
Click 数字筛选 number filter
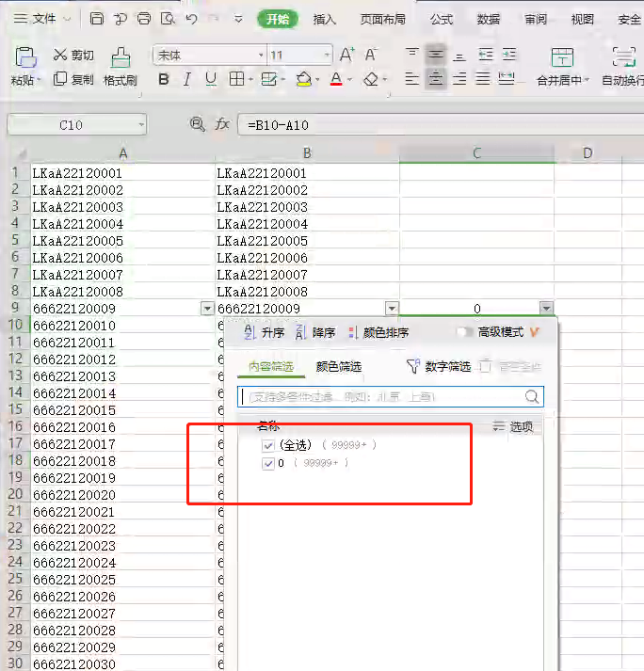pyautogui.click(x=439, y=366)
